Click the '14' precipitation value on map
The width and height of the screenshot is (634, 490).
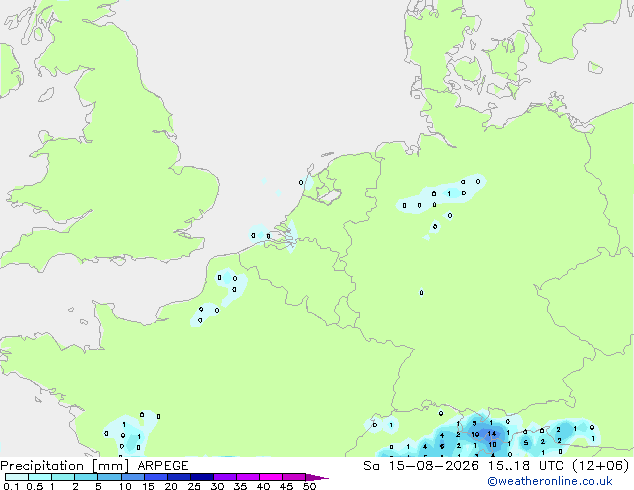click(491, 433)
